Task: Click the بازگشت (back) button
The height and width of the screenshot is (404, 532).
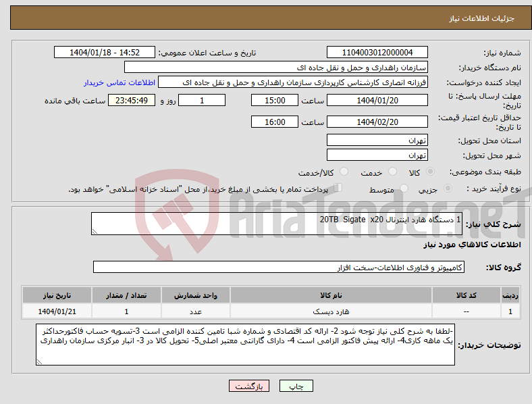Action: tap(249, 386)
